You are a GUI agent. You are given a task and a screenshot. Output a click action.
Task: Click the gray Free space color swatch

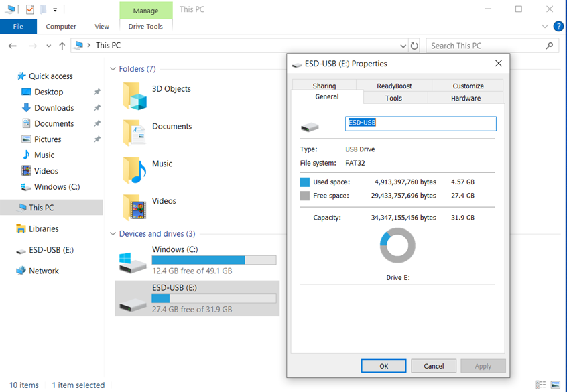305,196
